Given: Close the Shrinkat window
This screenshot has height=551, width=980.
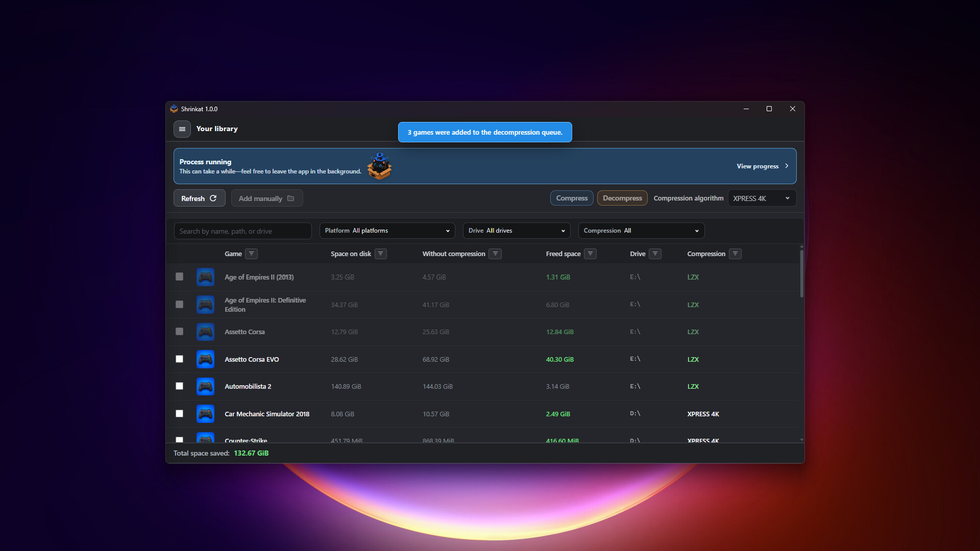Looking at the screenshot, I should click(x=793, y=109).
